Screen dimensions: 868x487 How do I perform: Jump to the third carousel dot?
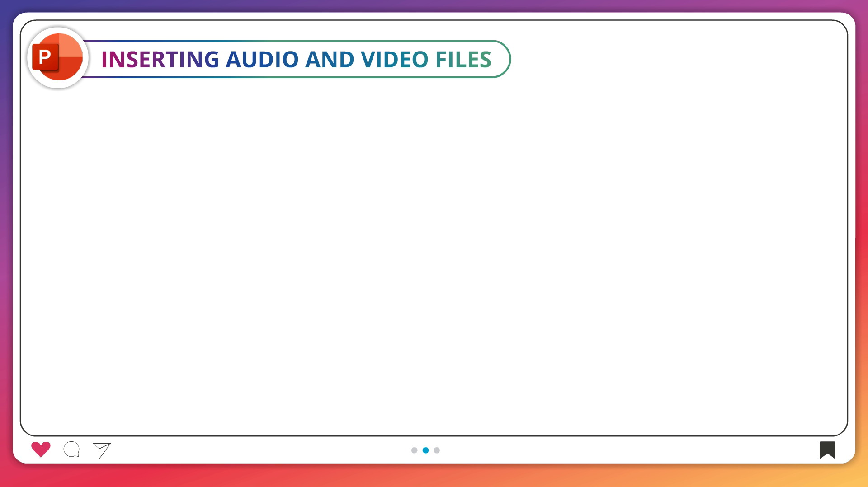pyautogui.click(x=437, y=450)
